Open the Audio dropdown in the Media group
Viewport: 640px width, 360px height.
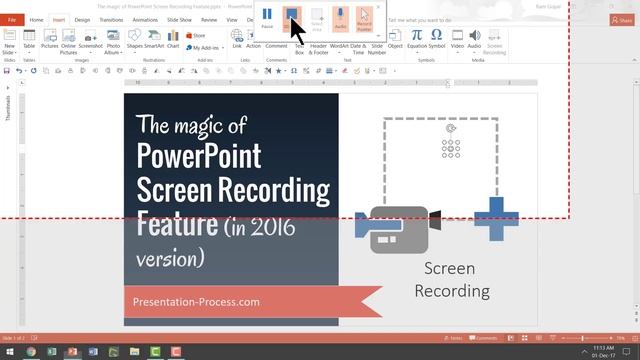pos(474,42)
